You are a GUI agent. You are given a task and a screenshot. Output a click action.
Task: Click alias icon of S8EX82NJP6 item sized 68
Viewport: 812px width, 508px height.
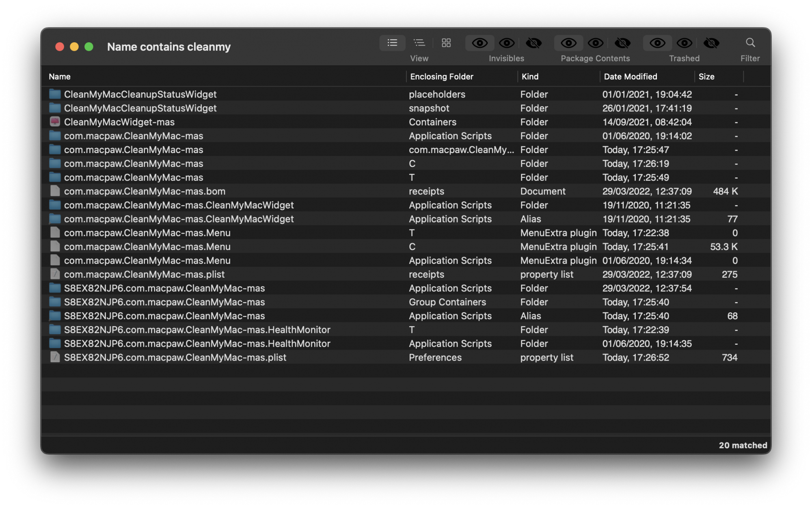55,316
